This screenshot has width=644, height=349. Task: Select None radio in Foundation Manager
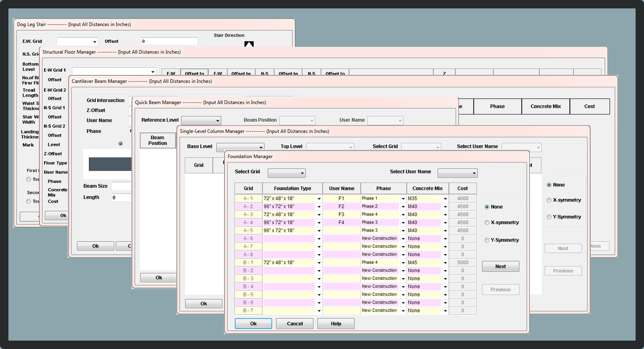487,207
